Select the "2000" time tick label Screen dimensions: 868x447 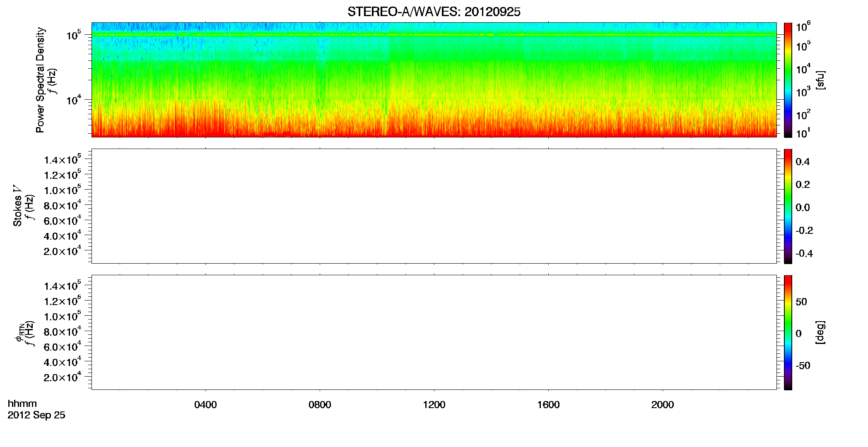(x=663, y=405)
